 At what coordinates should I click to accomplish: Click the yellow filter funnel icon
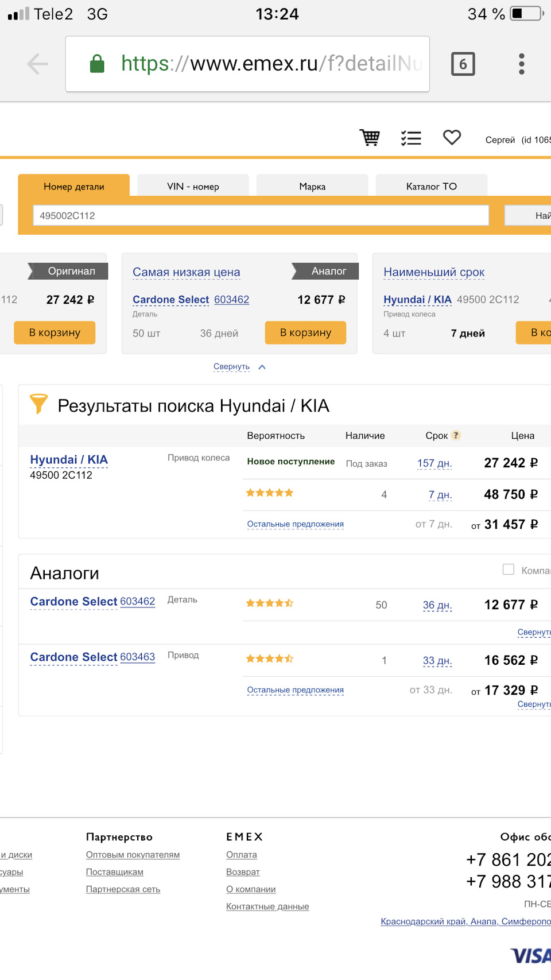(x=38, y=404)
